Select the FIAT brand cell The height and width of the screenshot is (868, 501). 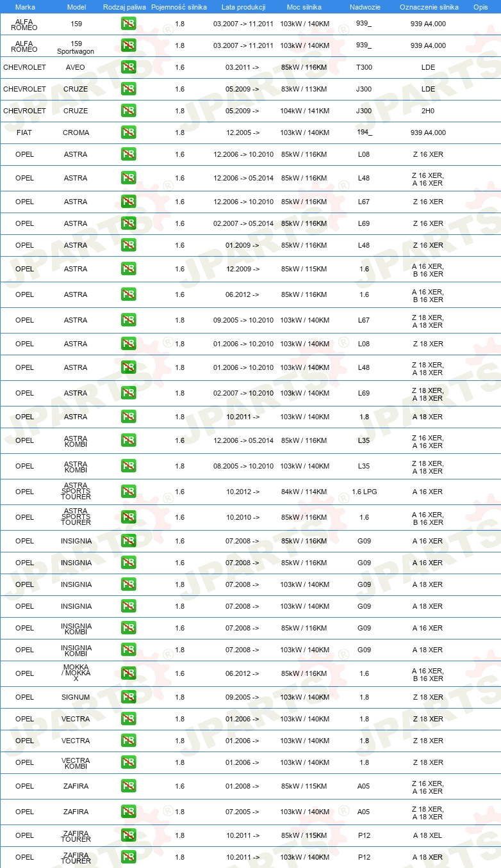tap(25, 133)
